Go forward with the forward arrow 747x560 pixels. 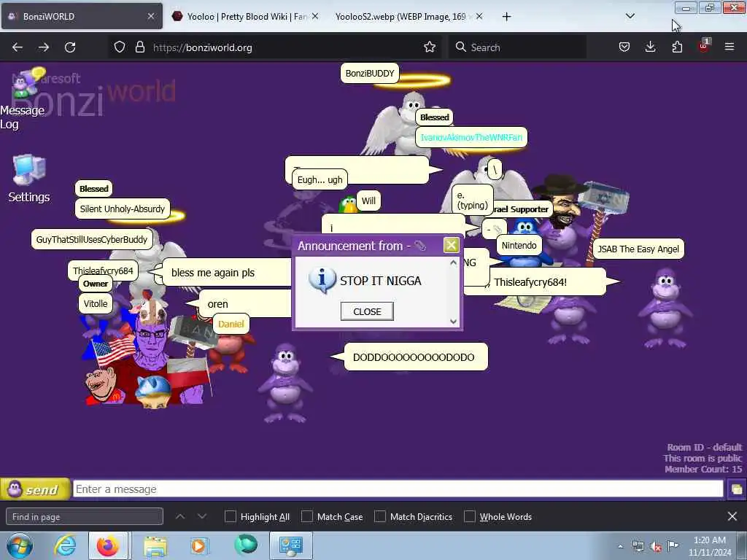[x=44, y=47]
